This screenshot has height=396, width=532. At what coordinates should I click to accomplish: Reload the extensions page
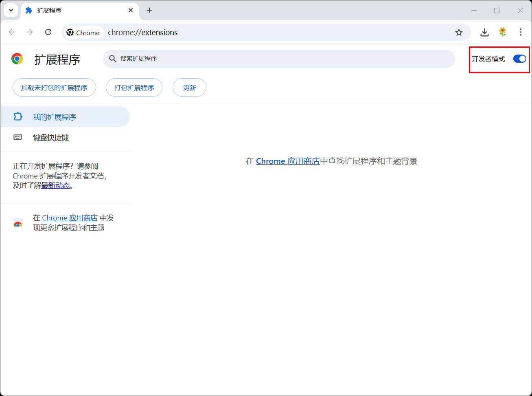(x=48, y=32)
